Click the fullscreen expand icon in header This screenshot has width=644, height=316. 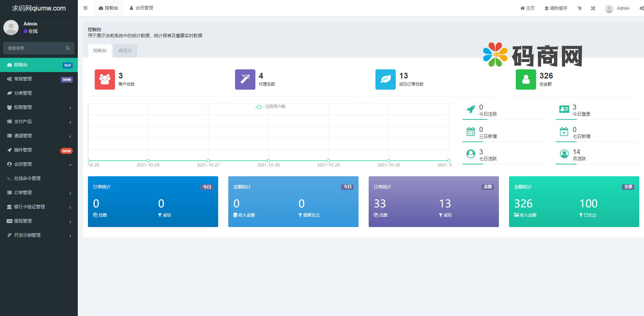pos(593,8)
